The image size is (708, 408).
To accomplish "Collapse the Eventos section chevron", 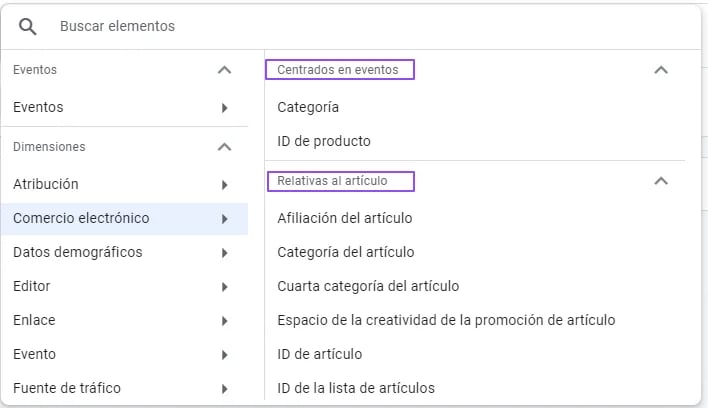I will (224, 70).
